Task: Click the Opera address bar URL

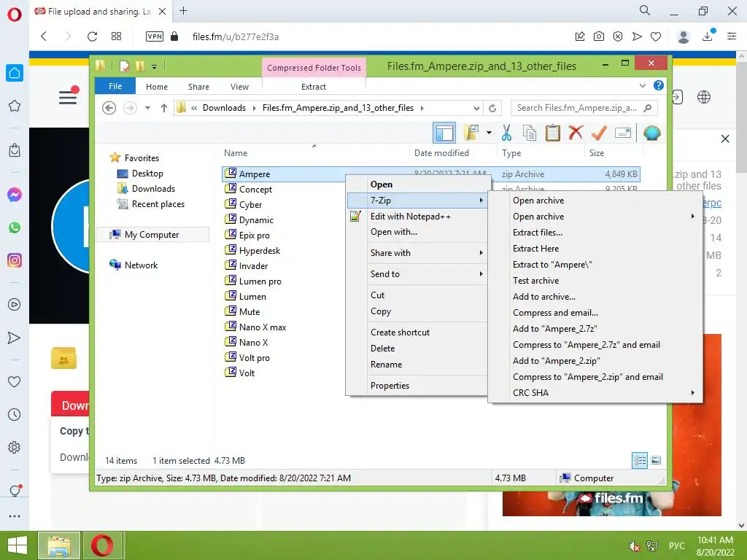Action: click(236, 36)
